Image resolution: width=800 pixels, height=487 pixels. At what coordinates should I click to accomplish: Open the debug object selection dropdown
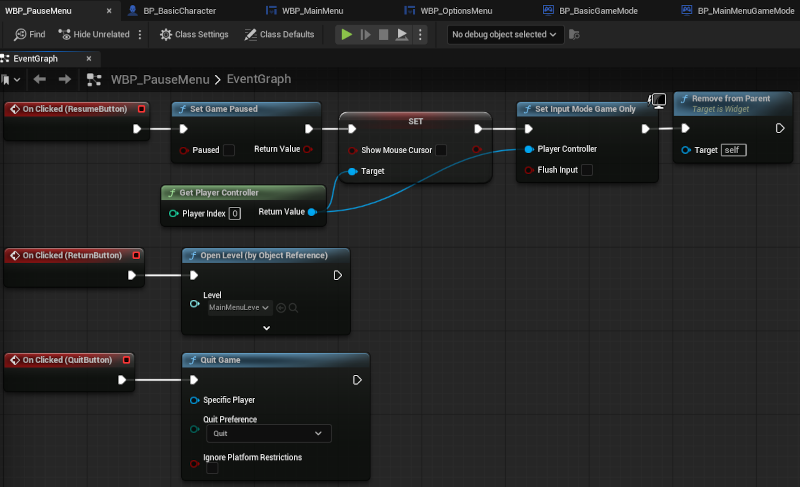pyautogui.click(x=505, y=34)
